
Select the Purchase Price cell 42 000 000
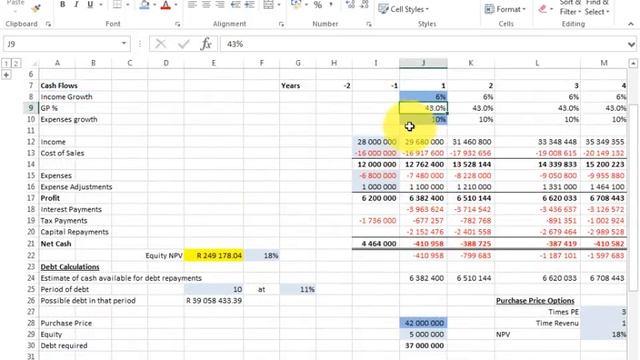(423, 323)
